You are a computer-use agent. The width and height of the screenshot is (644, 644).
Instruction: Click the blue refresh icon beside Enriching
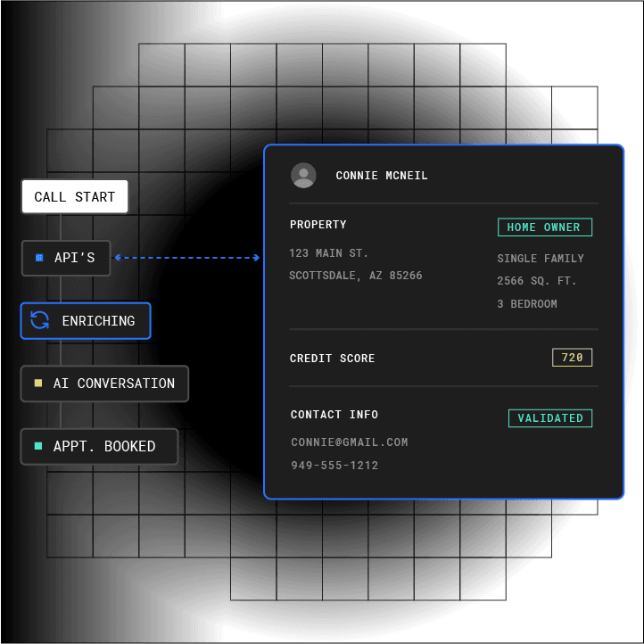[40, 320]
